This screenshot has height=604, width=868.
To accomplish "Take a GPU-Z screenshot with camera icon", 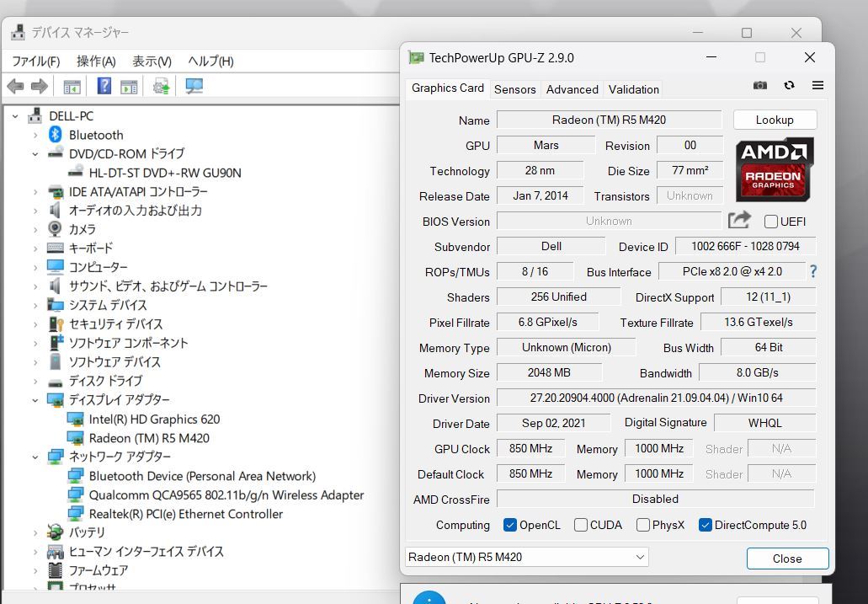I will [760, 85].
